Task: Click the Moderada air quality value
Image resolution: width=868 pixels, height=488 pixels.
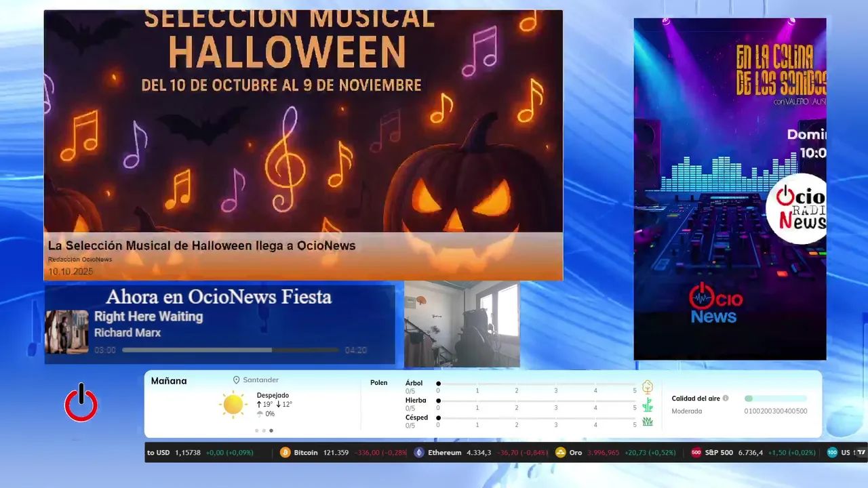Action: click(x=687, y=411)
